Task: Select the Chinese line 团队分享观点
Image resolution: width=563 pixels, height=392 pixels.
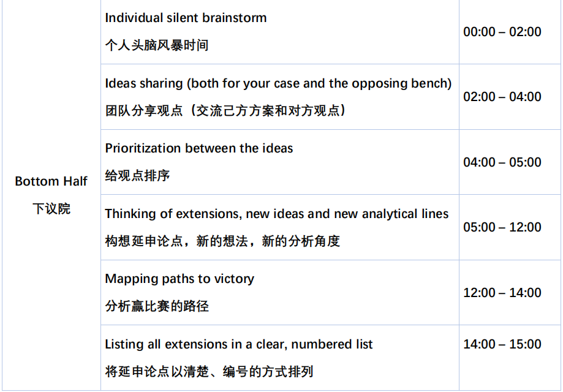Action: [x=226, y=111]
